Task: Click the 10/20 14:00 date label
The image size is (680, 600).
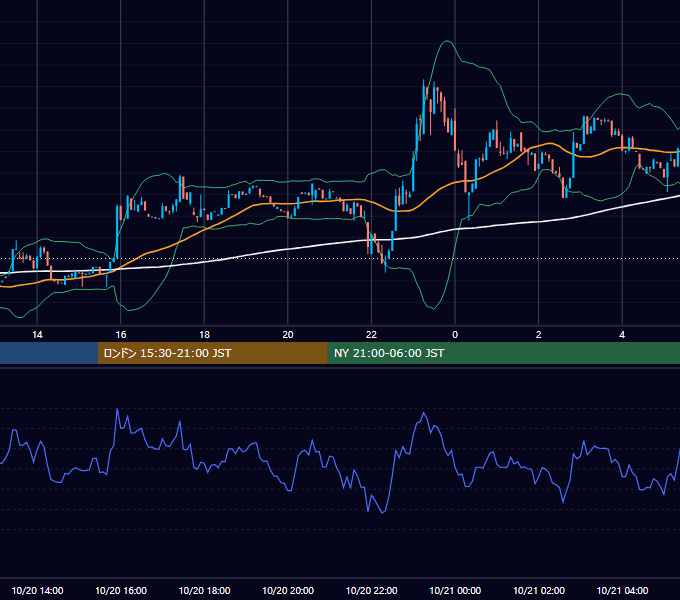Action: click(37, 590)
